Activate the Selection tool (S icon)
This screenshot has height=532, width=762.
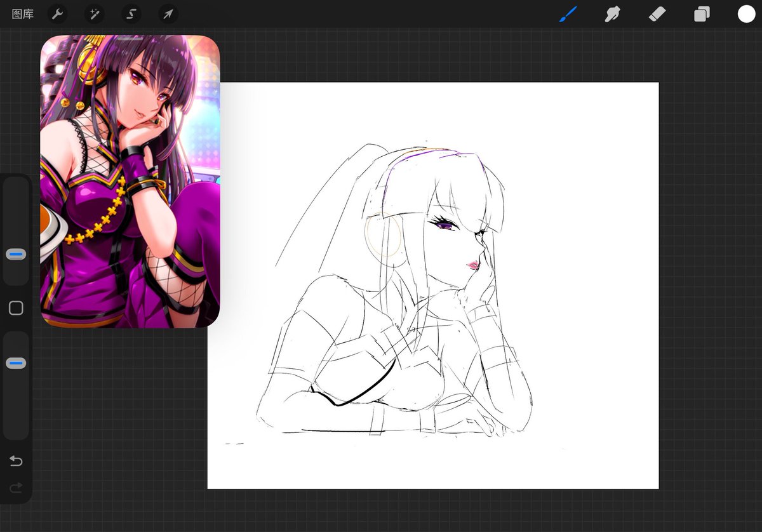coord(131,14)
